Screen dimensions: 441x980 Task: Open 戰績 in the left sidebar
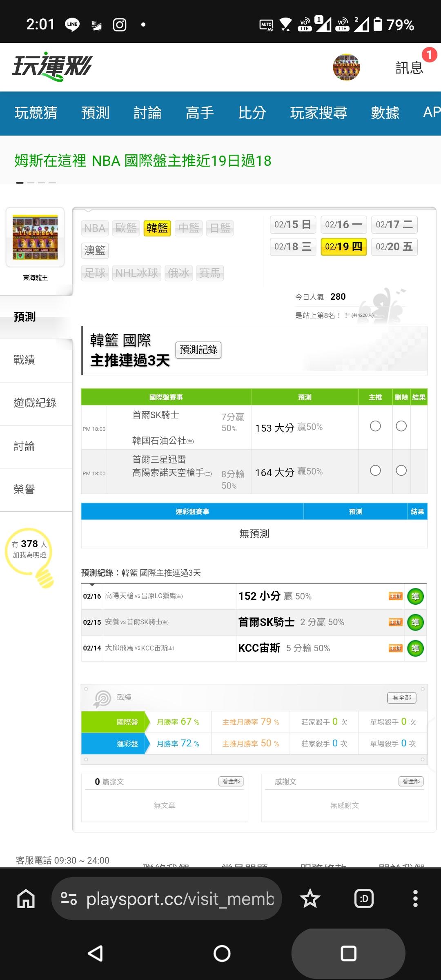coord(24,360)
